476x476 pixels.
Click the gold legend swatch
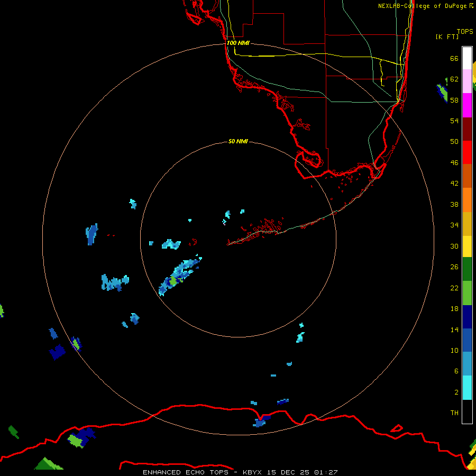click(x=467, y=224)
